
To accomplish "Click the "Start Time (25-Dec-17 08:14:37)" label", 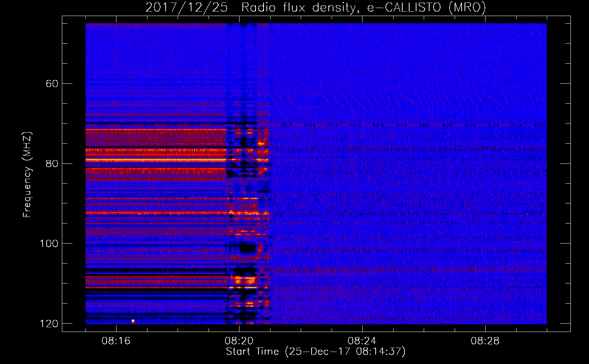I will [316, 352].
